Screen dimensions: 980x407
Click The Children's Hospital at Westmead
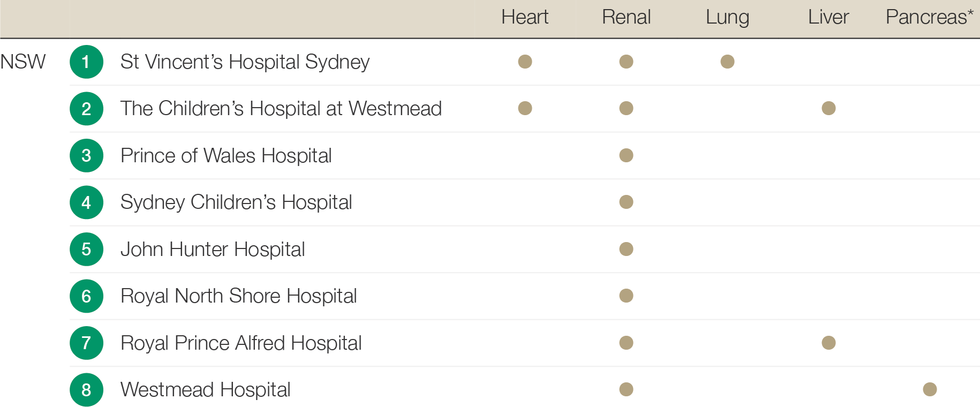click(281, 109)
